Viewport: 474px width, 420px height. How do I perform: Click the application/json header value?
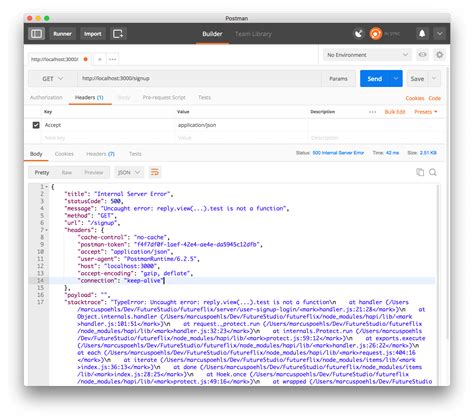[x=197, y=125]
